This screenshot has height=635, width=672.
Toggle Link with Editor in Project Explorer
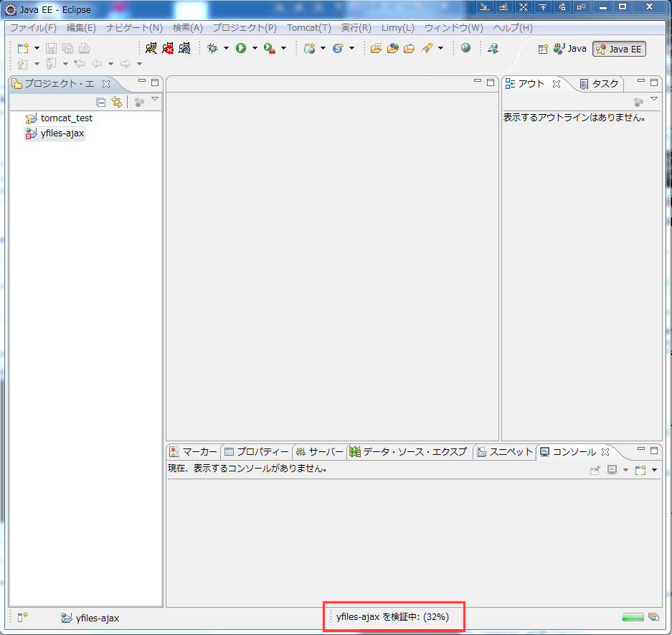coord(116,102)
